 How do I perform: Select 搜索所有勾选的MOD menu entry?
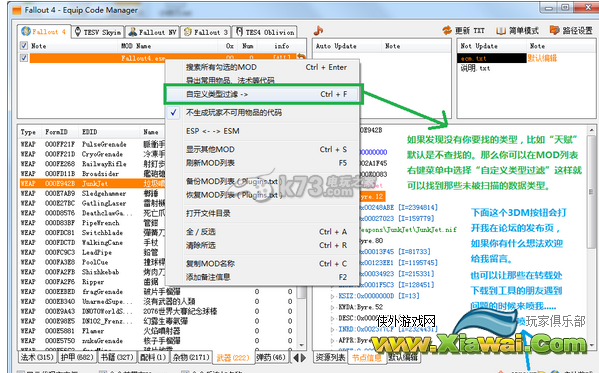click(262, 67)
